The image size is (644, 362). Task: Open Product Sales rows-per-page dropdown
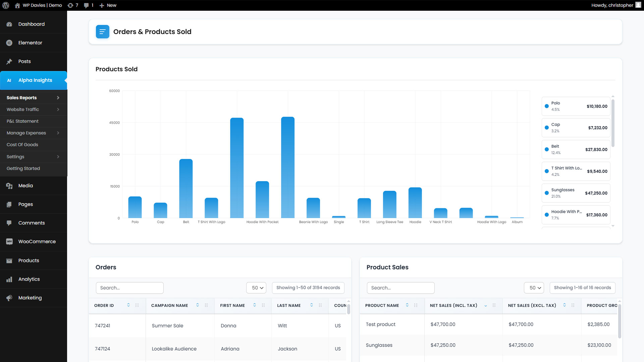(x=534, y=288)
